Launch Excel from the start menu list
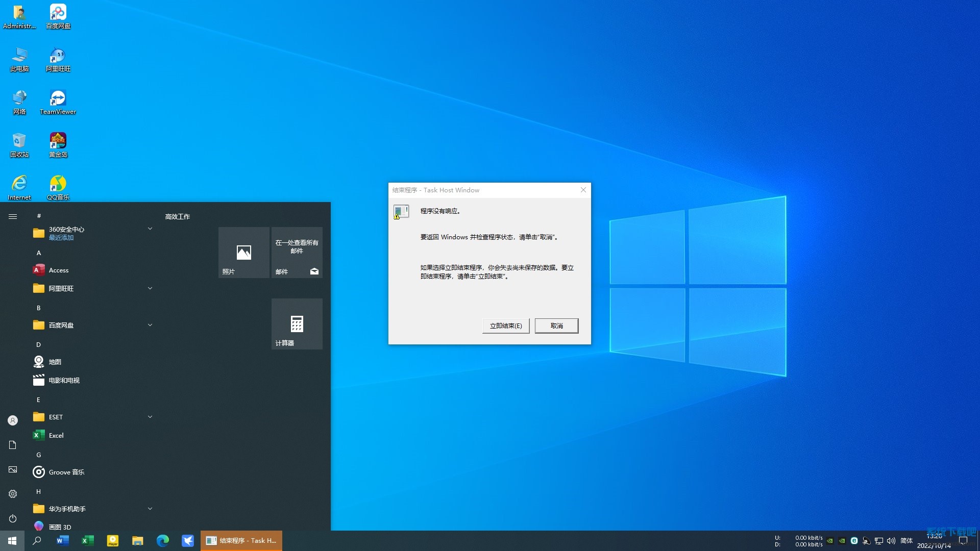980x551 pixels. [56, 435]
